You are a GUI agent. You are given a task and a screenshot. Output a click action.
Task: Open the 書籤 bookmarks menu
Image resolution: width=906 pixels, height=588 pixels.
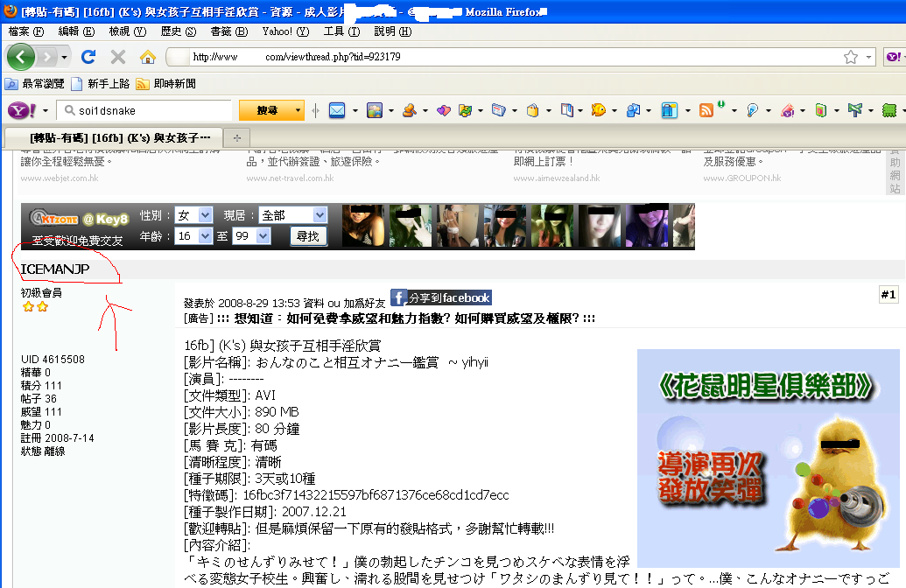tap(227, 31)
